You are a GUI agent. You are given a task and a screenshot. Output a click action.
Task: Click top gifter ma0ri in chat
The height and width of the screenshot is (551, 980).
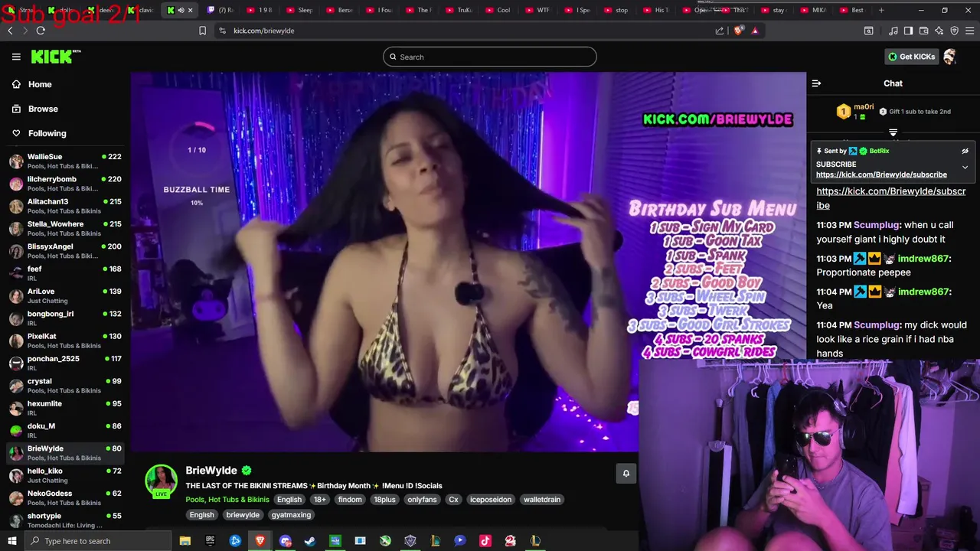[x=864, y=107]
